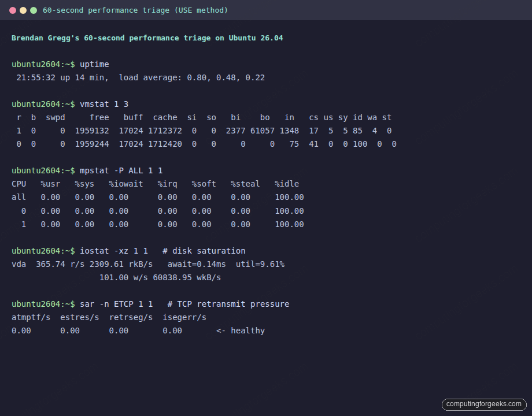
Task: Click the bi value '2377'
Action: pyautogui.click(x=235, y=131)
